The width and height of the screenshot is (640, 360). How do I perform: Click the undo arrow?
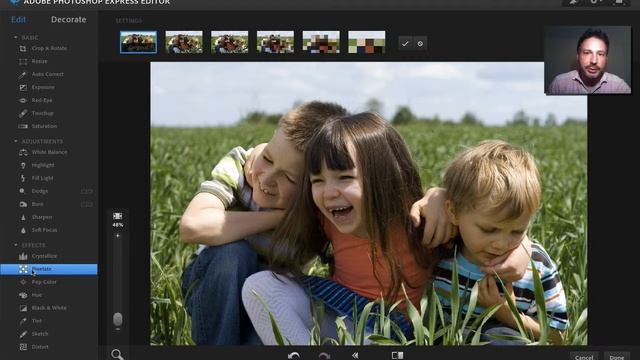[293, 356]
